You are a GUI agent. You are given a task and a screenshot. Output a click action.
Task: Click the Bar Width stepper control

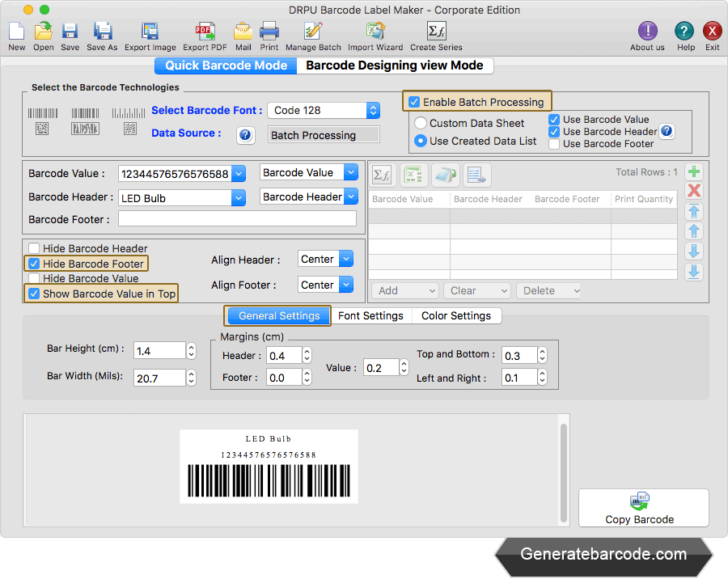[x=191, y=378]
